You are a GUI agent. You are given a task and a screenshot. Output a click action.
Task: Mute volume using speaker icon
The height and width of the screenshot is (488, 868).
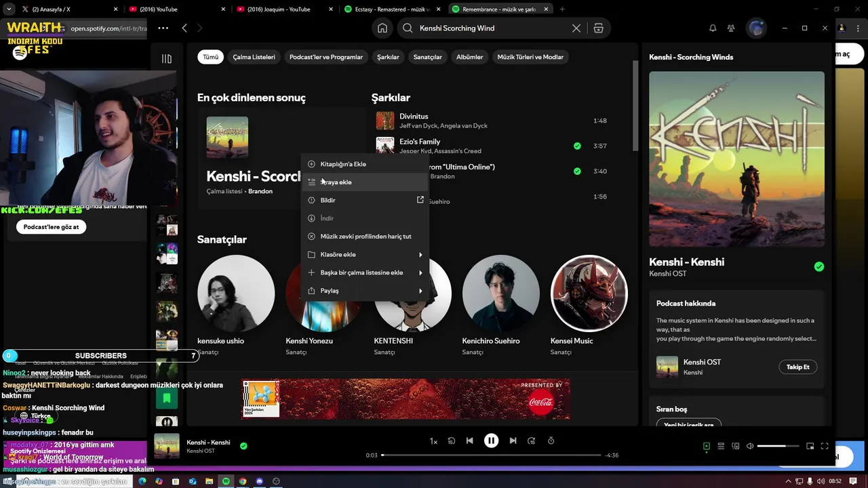coord(750,446)
